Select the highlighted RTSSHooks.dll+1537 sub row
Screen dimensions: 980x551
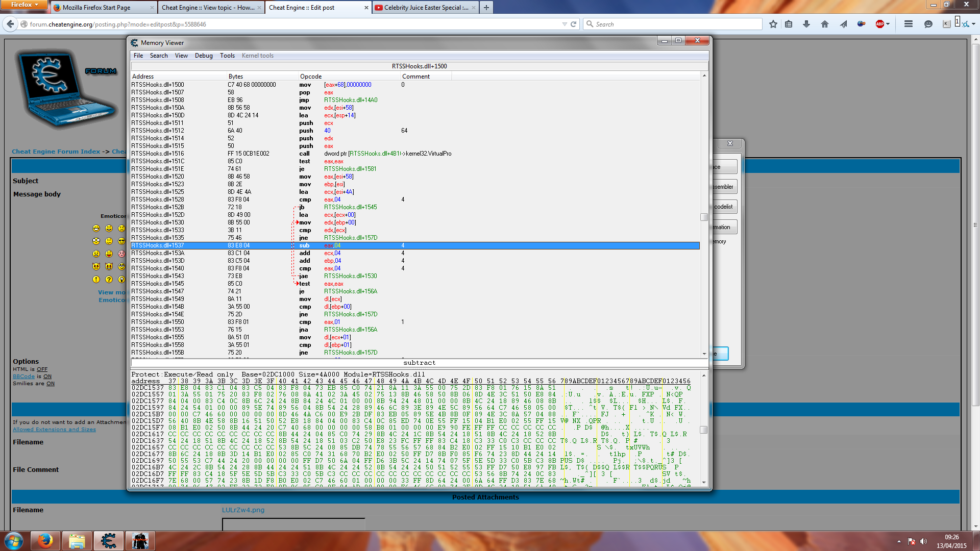coord(415,245)
